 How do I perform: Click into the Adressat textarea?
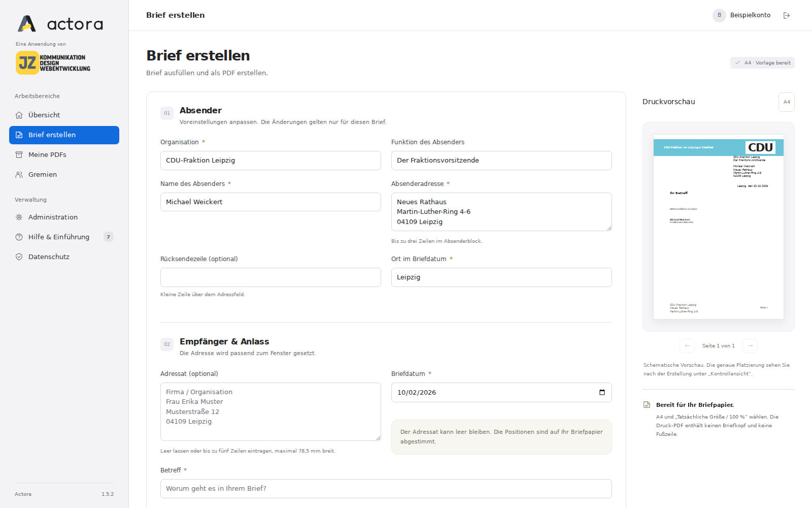point(270,411)
